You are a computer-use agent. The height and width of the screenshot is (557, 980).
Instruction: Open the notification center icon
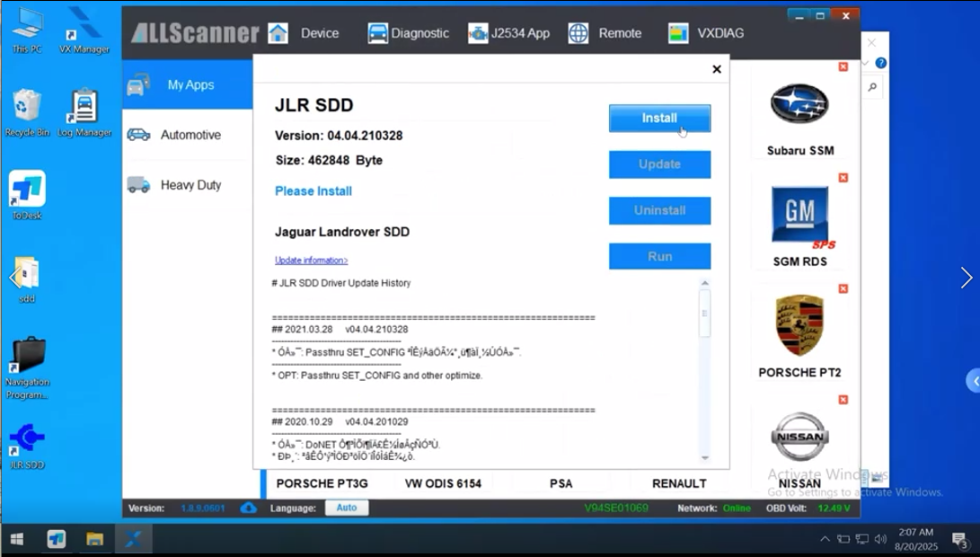(x=959, y=539)
